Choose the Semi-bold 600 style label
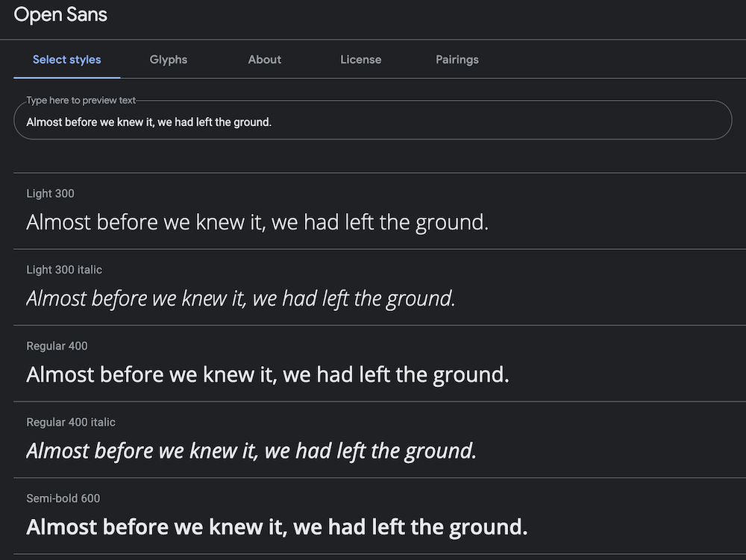746x560 pixels. tap(63, 498)
